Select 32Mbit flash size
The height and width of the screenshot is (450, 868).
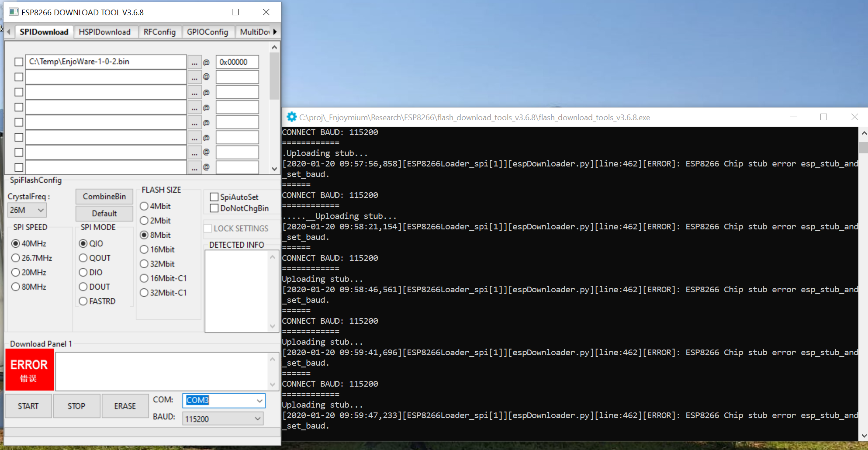tap(144, 263)
